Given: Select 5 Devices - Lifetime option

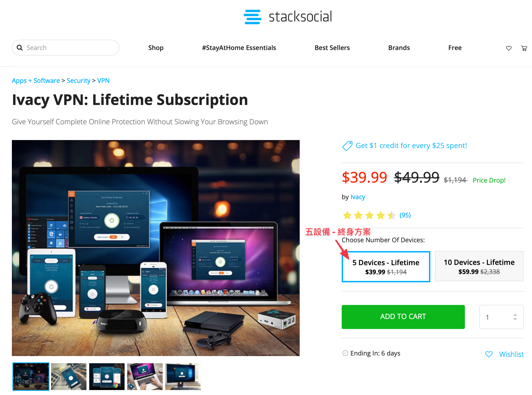Looking at the screenshot, I should (x=386, y=267).
